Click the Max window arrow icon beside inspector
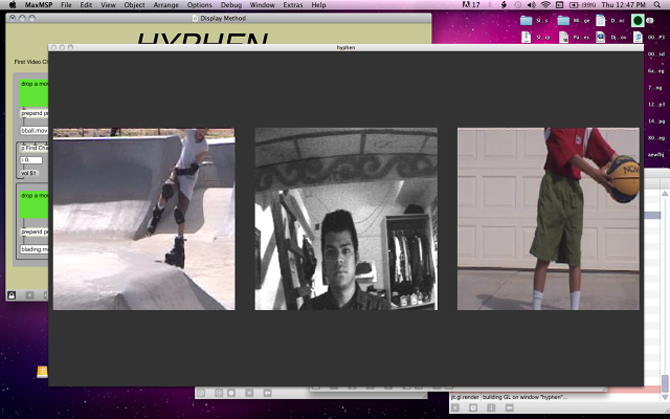Viewport: 670px width, 419px height. point(509,408)
